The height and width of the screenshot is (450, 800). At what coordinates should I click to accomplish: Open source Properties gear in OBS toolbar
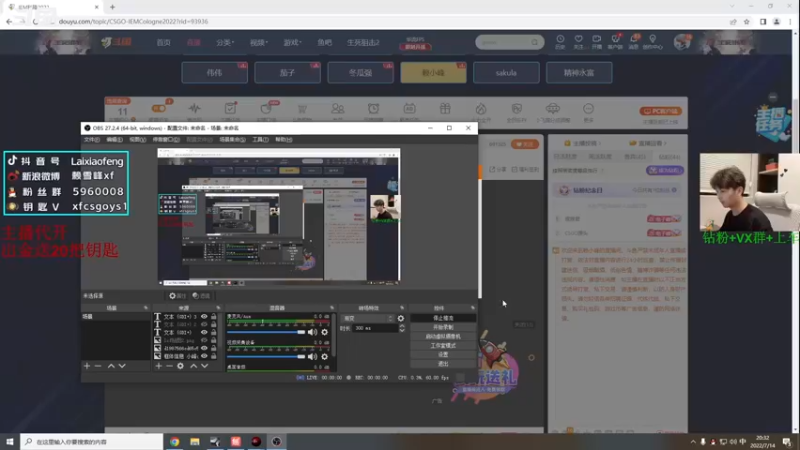coord(177,296)
